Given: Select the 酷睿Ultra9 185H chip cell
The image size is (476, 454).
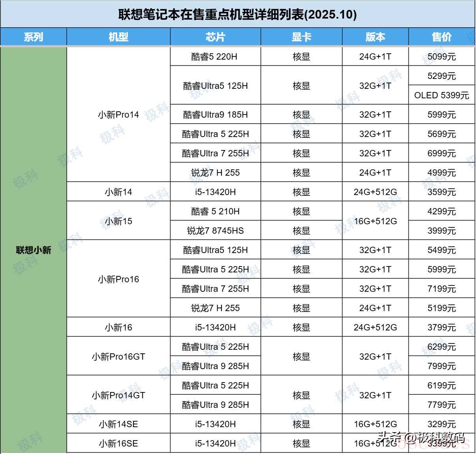Looking at the screenshot, I should (x=215, y=115).
